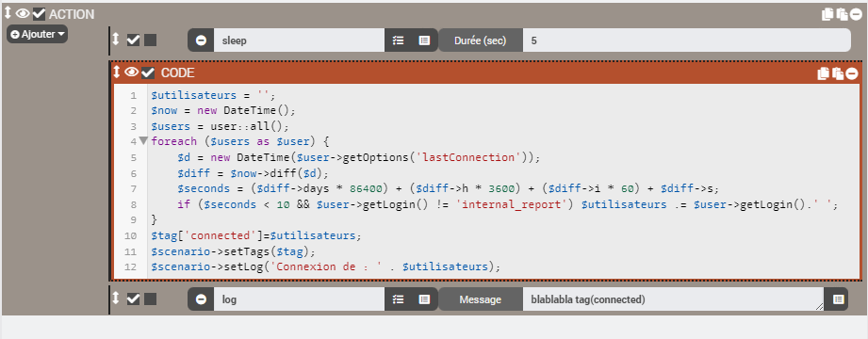868x339 pixels.
Task: Click the log command input field
Action: coord(299,299)
